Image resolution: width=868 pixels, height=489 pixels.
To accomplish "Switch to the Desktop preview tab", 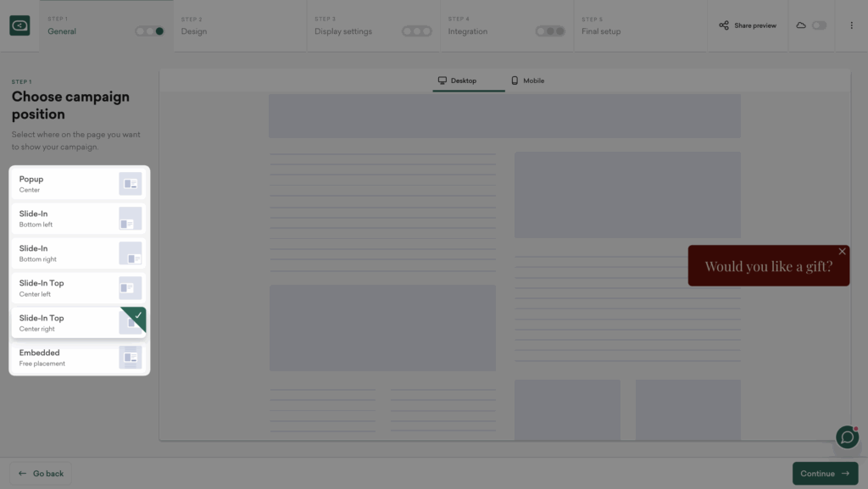I will (x=457, y=81).
